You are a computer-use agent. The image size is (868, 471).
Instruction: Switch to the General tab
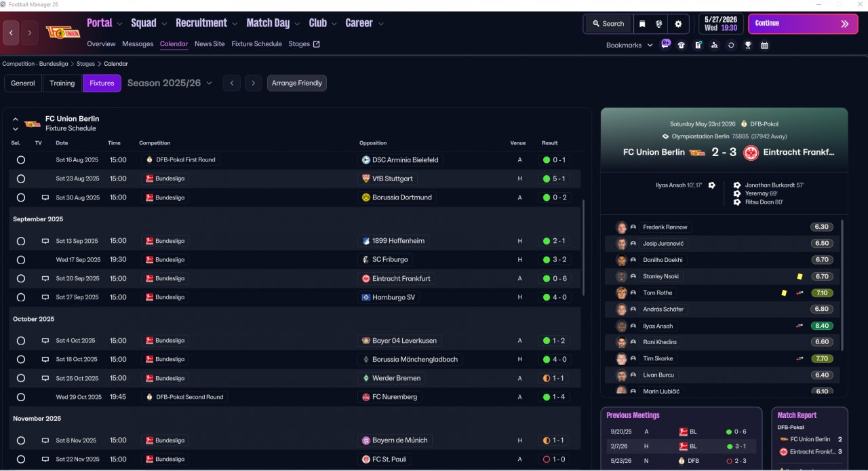pos(23,83)
